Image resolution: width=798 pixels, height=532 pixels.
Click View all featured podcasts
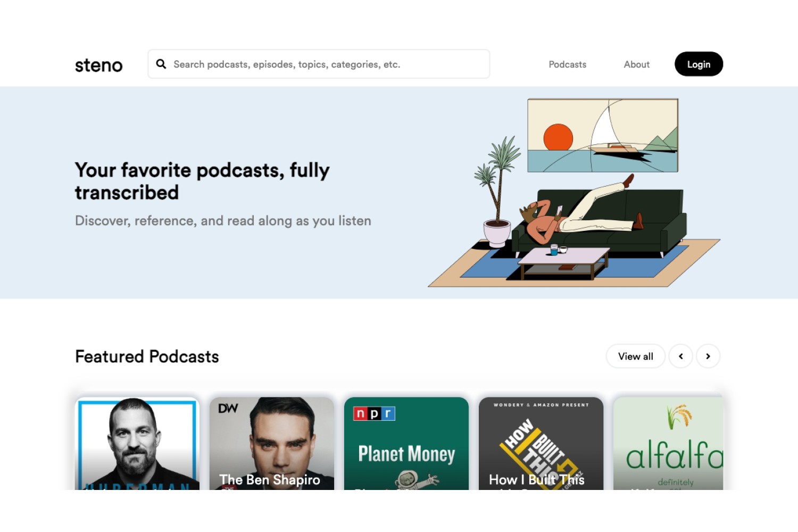coord(635,356)
